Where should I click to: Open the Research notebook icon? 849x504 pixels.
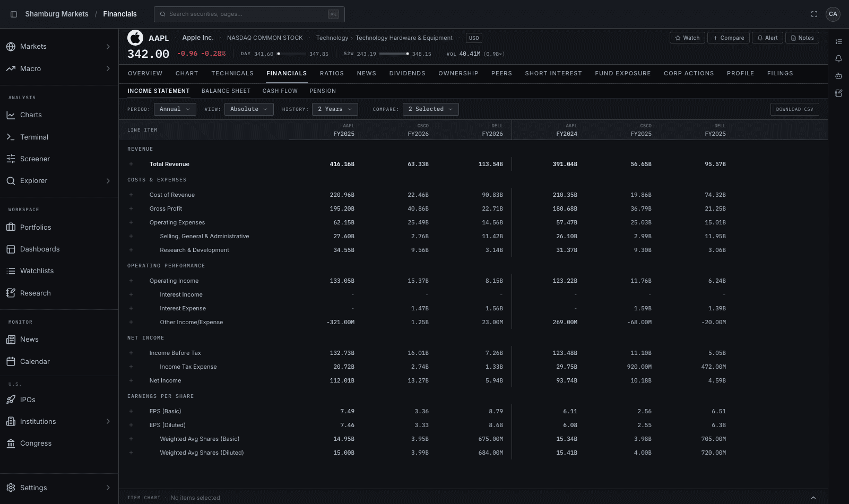coord(11,293)
